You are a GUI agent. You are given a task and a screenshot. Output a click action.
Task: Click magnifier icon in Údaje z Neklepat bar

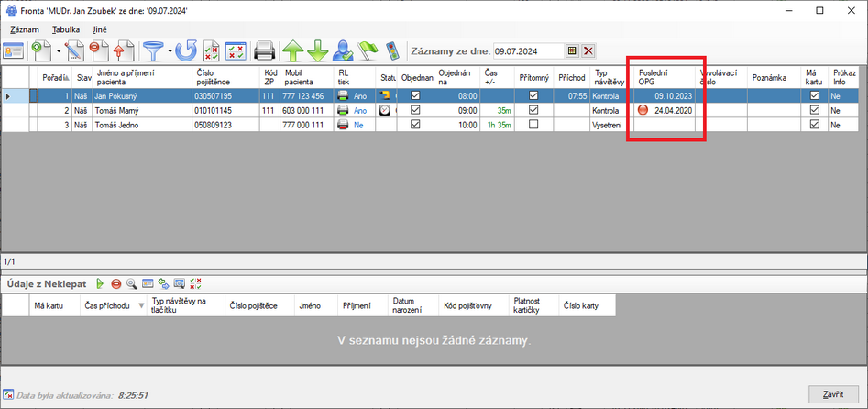(132, 283)
